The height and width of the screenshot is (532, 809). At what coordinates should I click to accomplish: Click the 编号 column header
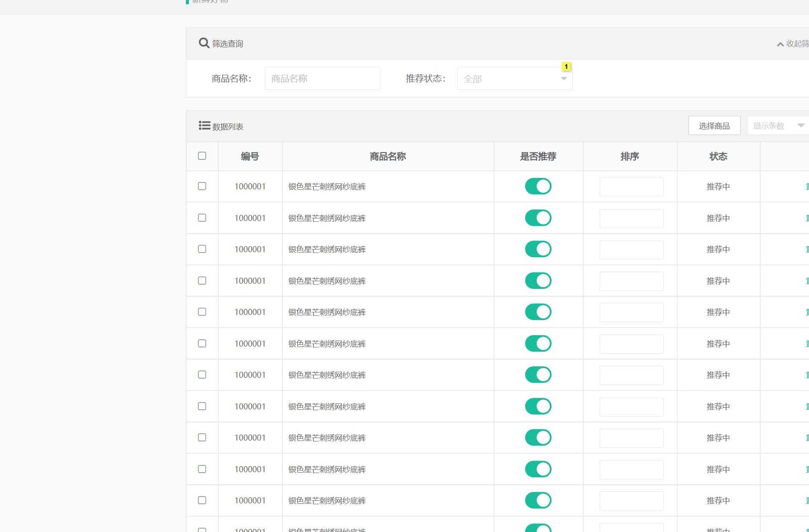(250, 156)
